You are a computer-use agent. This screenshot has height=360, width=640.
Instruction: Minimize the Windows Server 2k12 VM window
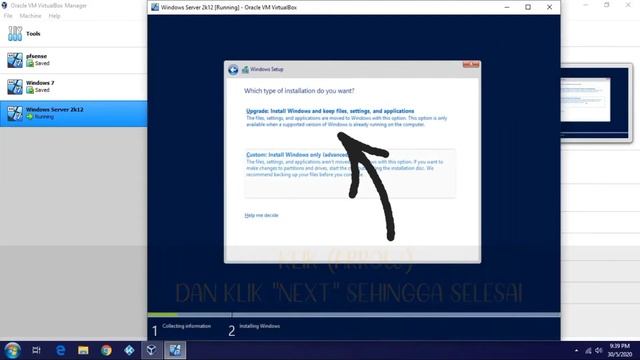[507, 7]
